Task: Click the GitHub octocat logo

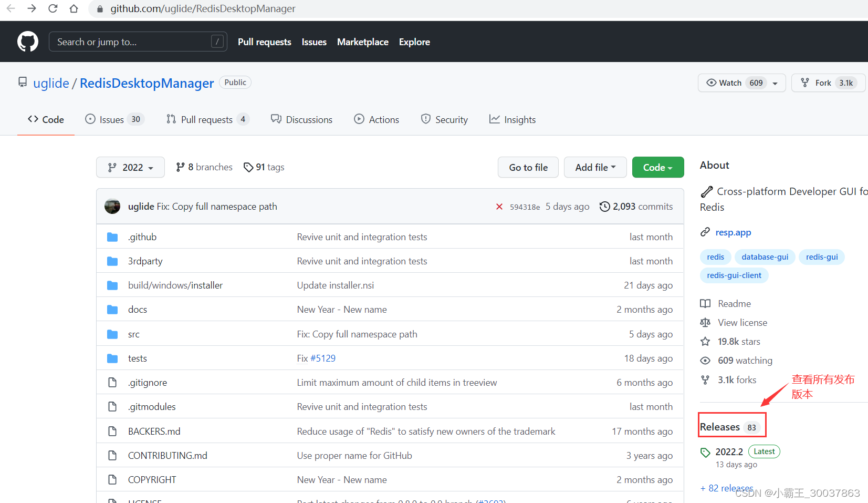Action: tap(28, 42)
